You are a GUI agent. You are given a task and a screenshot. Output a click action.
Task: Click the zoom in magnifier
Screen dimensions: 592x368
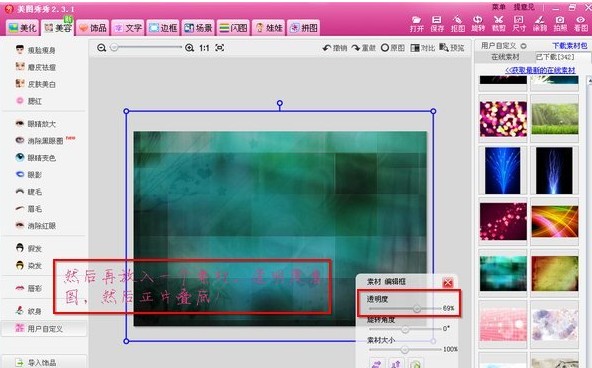(190, 48)
